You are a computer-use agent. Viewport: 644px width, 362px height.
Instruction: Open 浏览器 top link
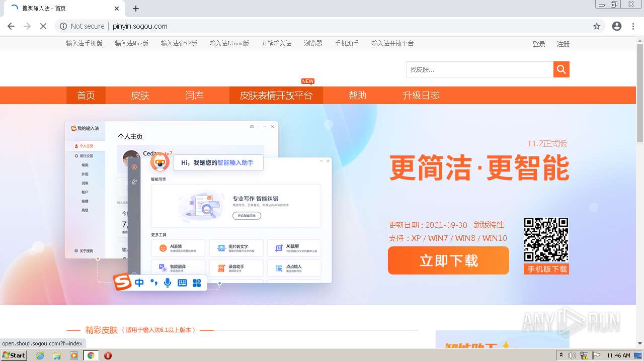pyautogui.click(x=313, y=43)
